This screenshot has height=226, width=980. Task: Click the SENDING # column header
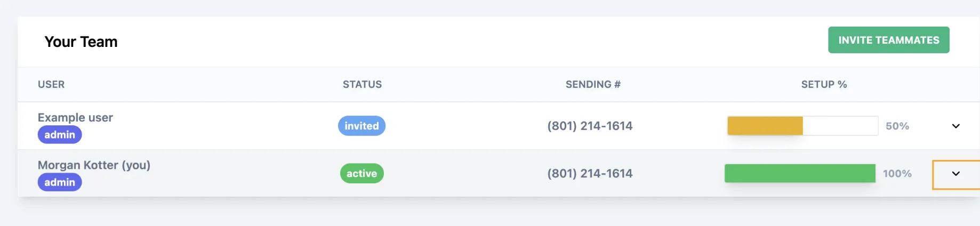[593, 84]
